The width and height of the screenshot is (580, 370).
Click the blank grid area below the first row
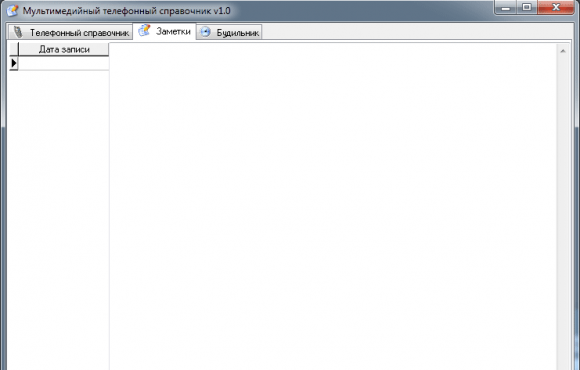[x=58, y=220]
